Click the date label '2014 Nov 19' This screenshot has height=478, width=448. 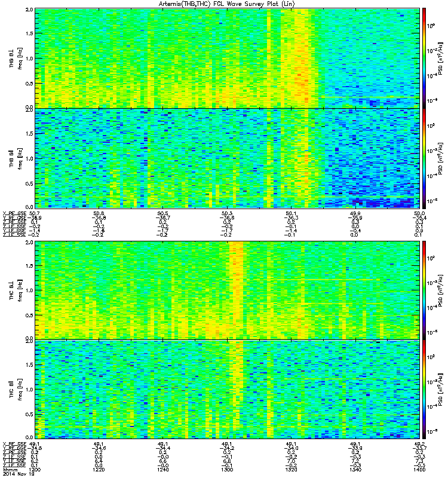pos(18,474)
